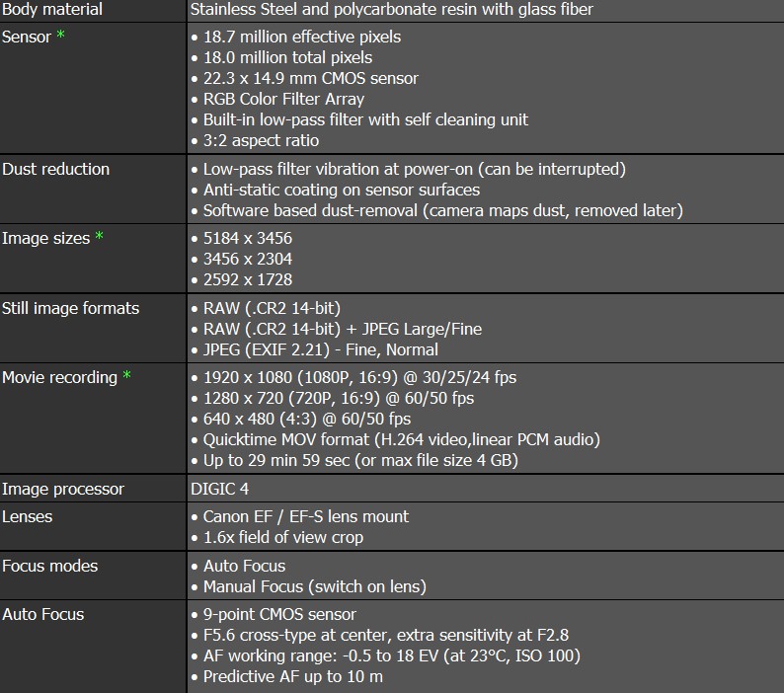Viewport: 784px width, 693px height.
Task: Click the Quicktime MOV format line
Action: [x=401, y=439]
